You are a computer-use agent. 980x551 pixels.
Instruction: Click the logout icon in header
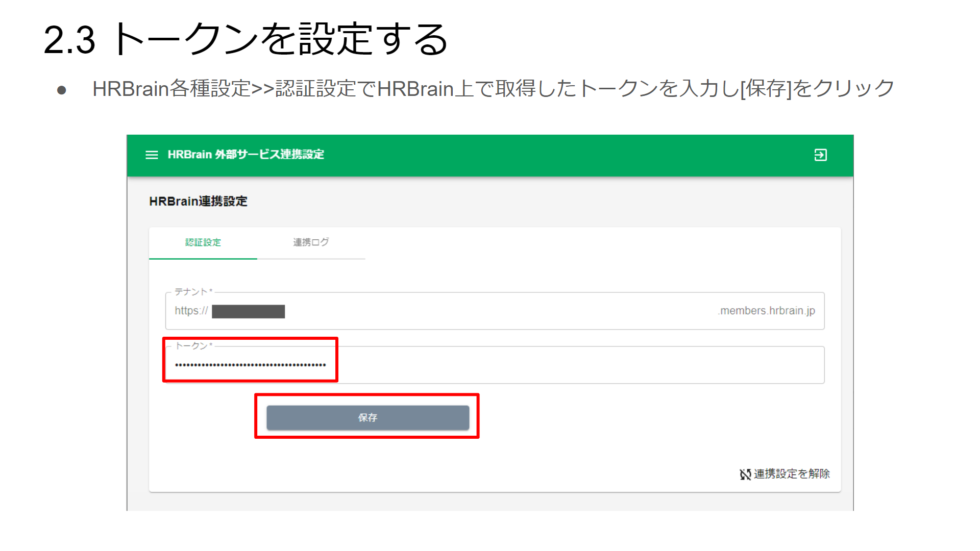click(820, 155)
